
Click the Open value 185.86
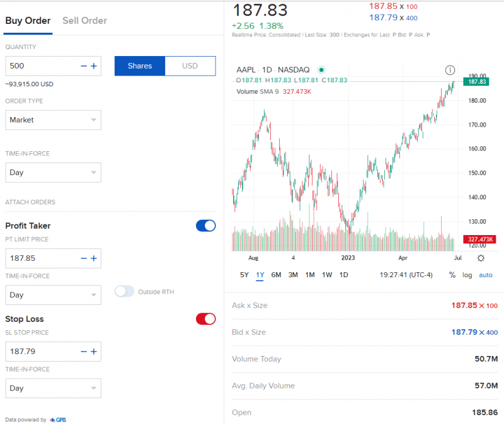[x=484, y=413]
